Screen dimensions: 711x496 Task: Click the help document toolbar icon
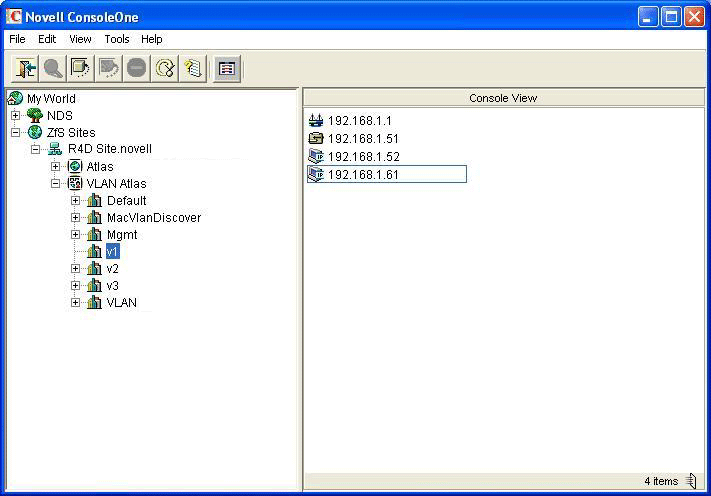[192, 68]
